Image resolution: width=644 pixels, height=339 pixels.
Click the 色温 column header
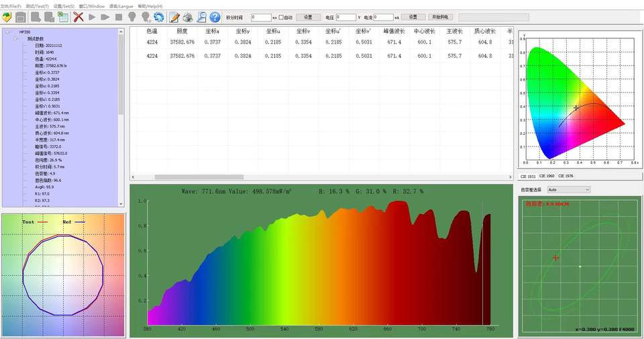152,32
